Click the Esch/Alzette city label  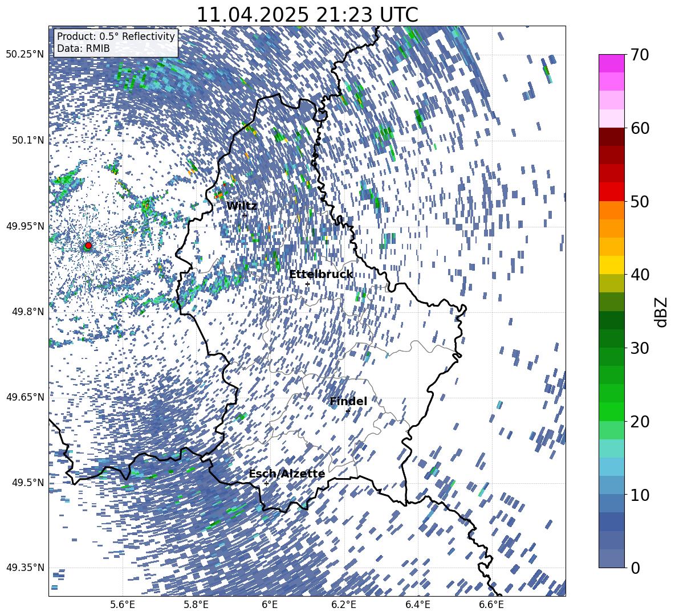point(287,474)
